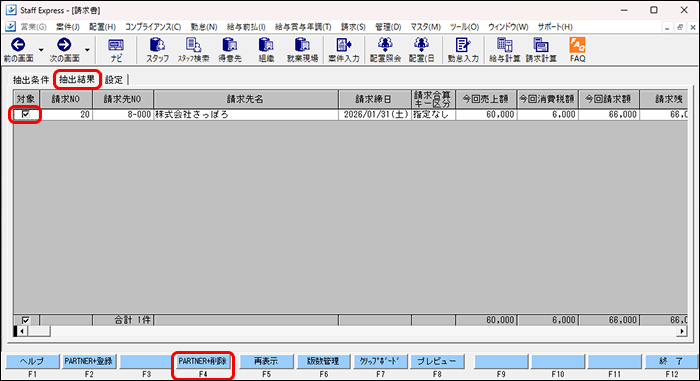This screenshot has height=381, width=700.
Task: Uncheck the 対象 checkbox for 株式会社さっぽろ row
Action: 25,114
